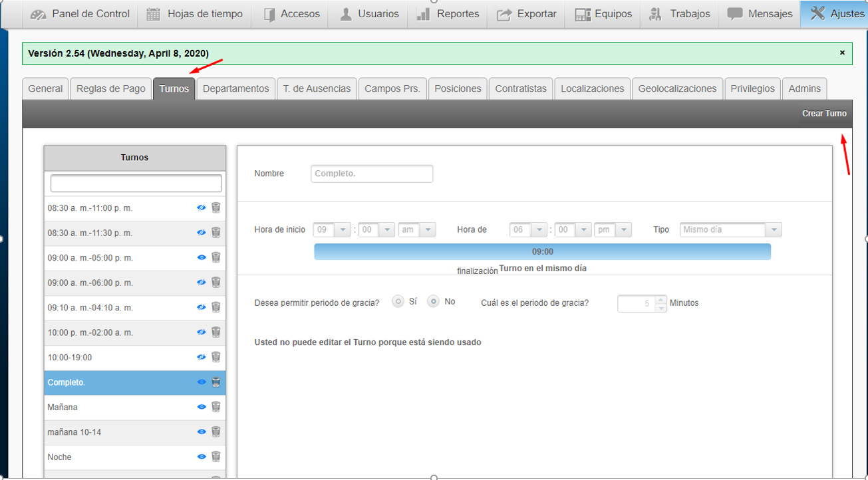The width and height of the screenshot is (868, 480).
Task: Click the Turnos list search field
Action: [x=136, y=183]
